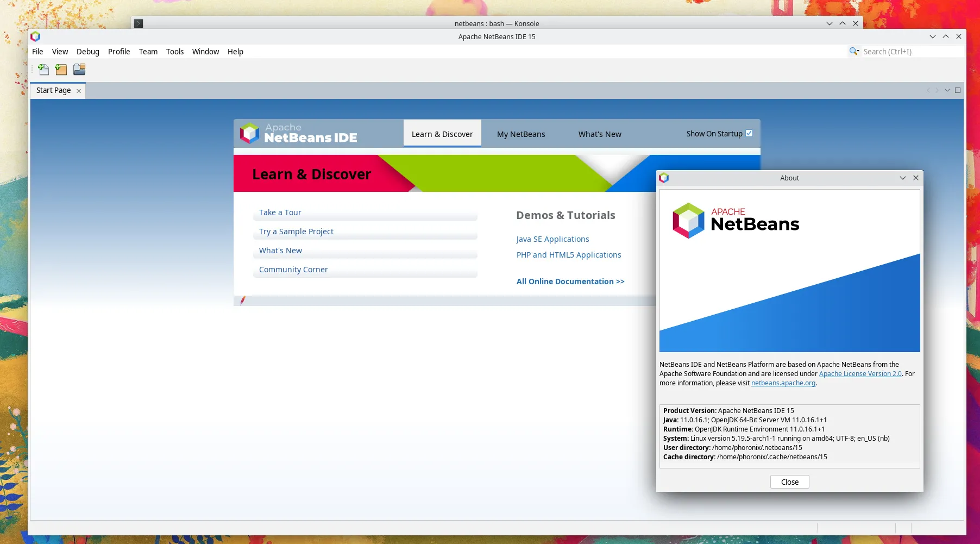Click the NetBeans logo on the Start Page banner
The image size is (980, 544).
coord(250,133)
